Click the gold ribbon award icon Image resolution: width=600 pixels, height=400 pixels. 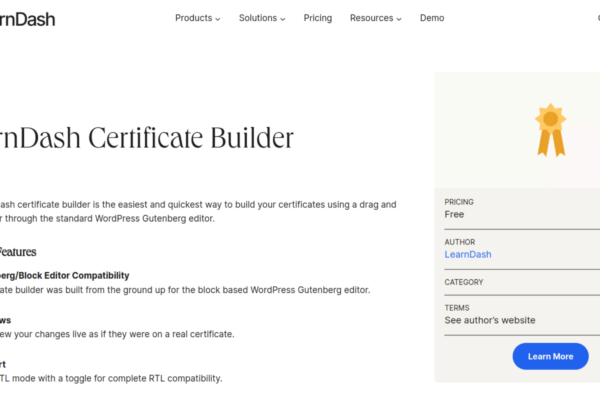click(x=551, y=130)
